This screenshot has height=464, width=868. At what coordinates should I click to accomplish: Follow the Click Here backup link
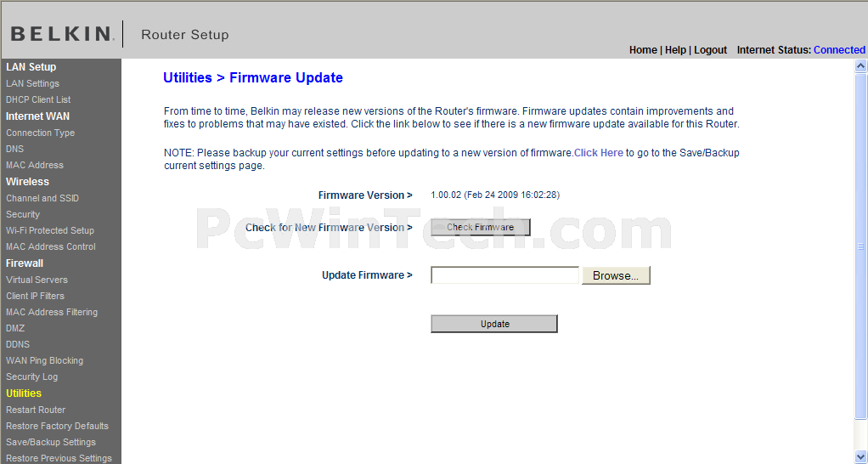pyautogui.click(x=599, y=153)
